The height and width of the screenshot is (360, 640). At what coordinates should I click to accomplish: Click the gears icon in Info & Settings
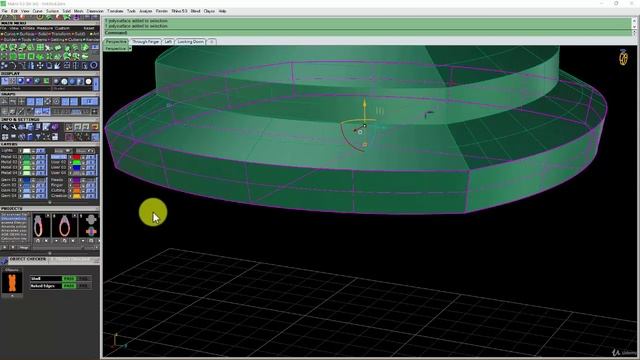coord(5,127)
